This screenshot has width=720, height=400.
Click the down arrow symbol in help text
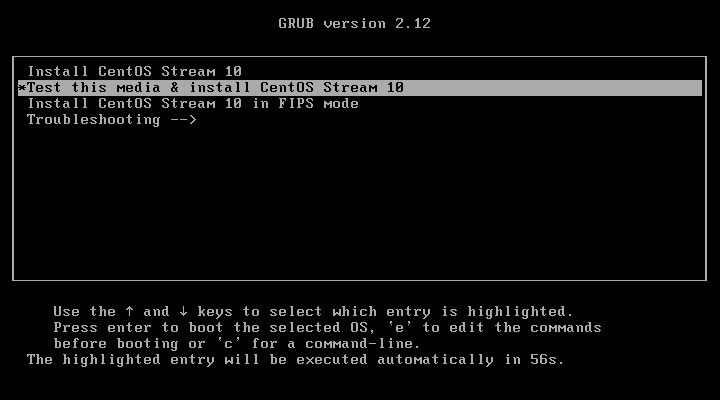(x=183, y=312)
